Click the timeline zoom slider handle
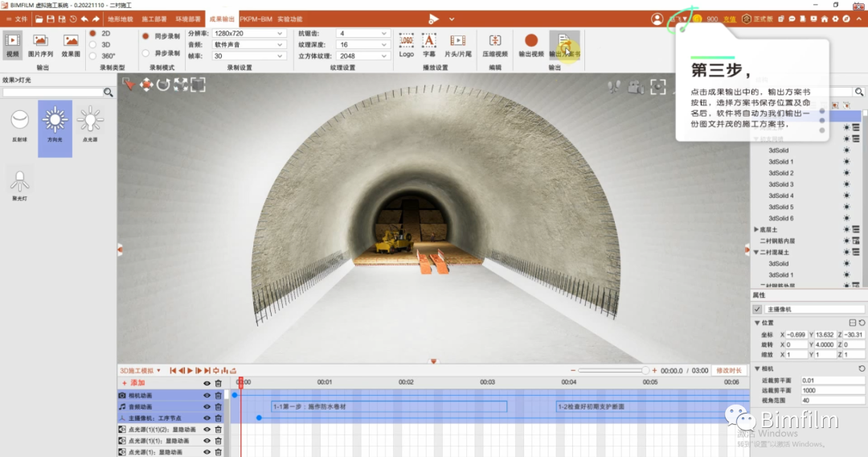This screenshot has height=457, width=868. (x=645, y=371)
